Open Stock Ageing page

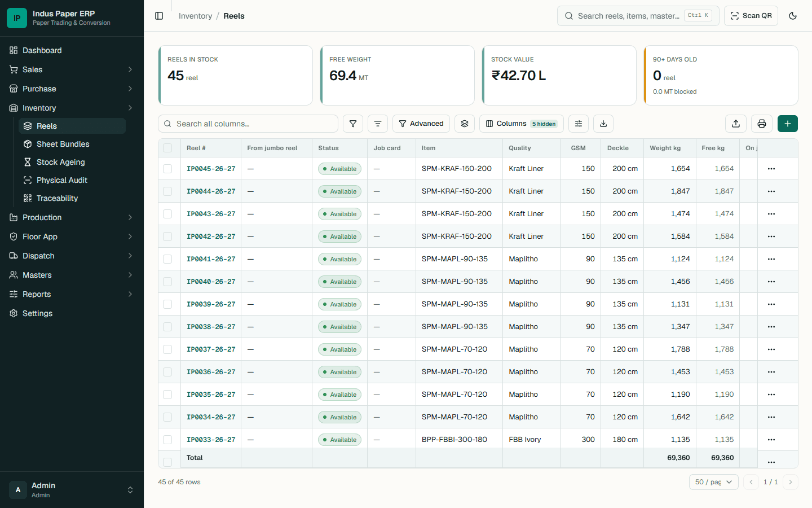pyautogui.click(x=72, y=162)
